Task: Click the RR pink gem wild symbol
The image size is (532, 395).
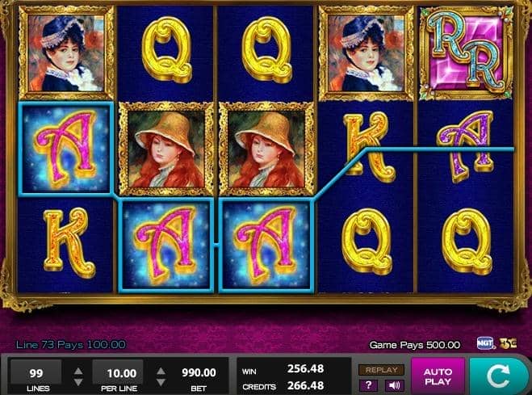Action: coord(466,53)
